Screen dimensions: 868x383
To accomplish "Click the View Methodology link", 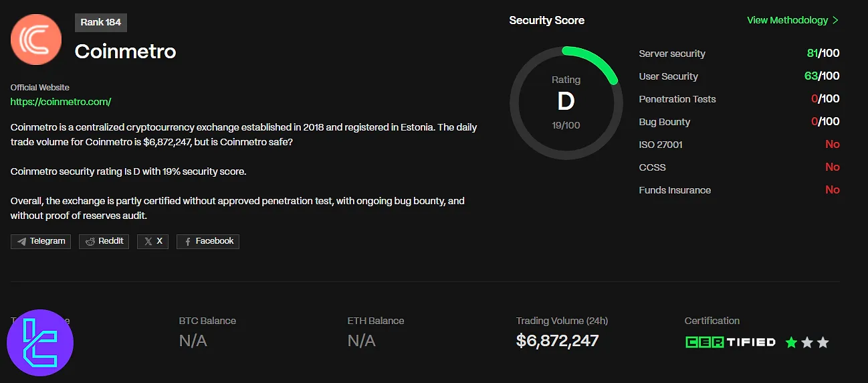I will [787, 20].
